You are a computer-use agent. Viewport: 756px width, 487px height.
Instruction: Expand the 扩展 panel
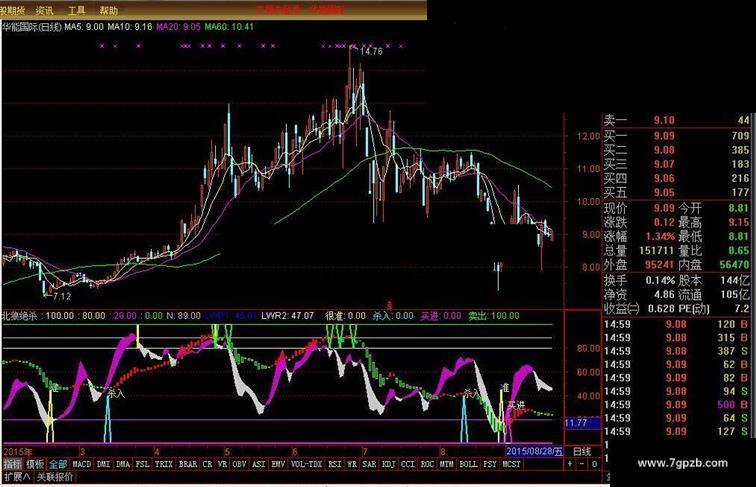coord(17,477)
